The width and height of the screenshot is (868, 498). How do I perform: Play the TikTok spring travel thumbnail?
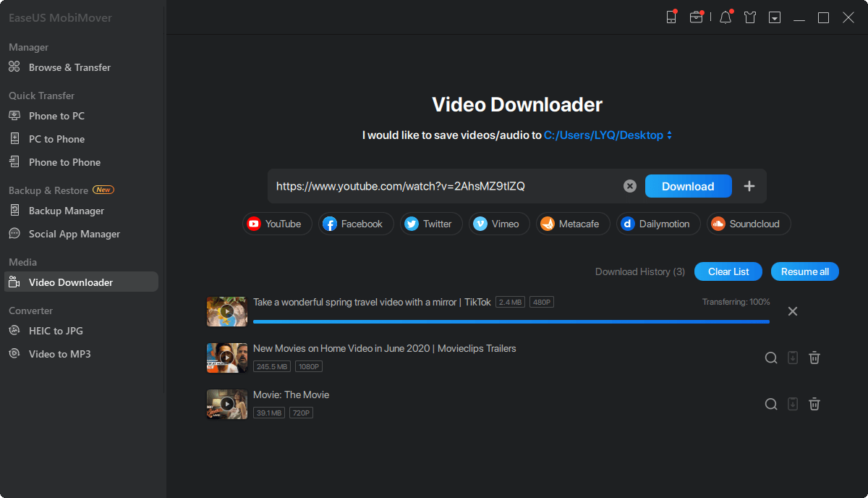(x=227, y=311)
